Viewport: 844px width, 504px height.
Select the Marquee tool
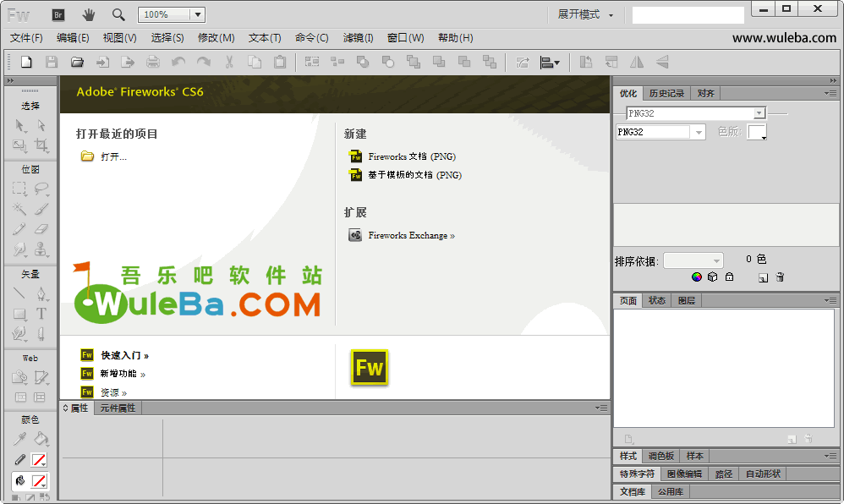(x=19, y=189)
